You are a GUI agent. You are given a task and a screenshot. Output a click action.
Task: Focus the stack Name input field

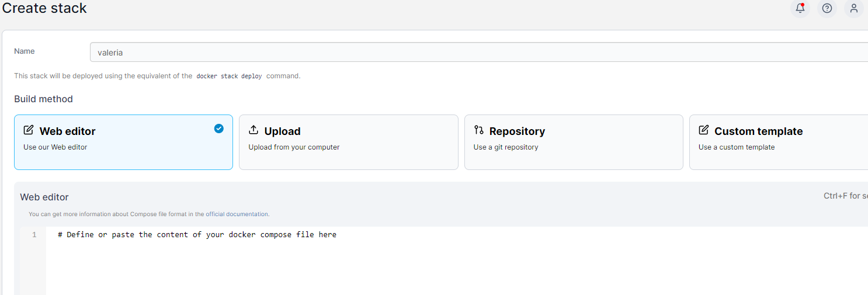tap(479, 52)
